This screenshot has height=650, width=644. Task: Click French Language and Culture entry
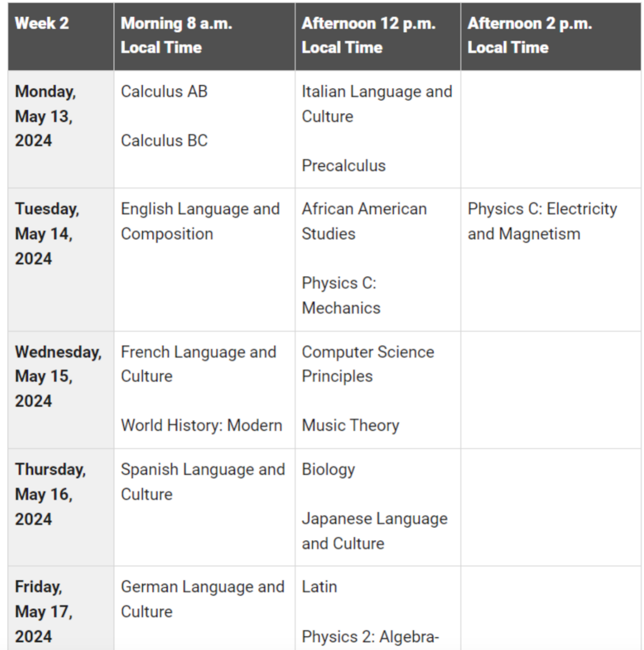point(198,364)
